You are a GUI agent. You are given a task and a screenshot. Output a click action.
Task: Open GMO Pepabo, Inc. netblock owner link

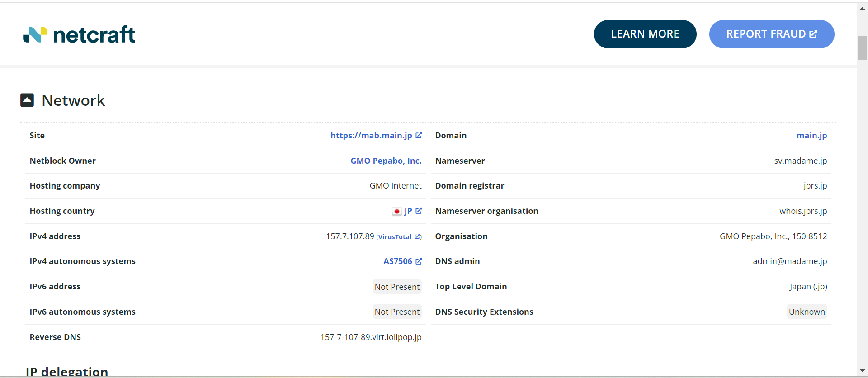coord(386,161)
